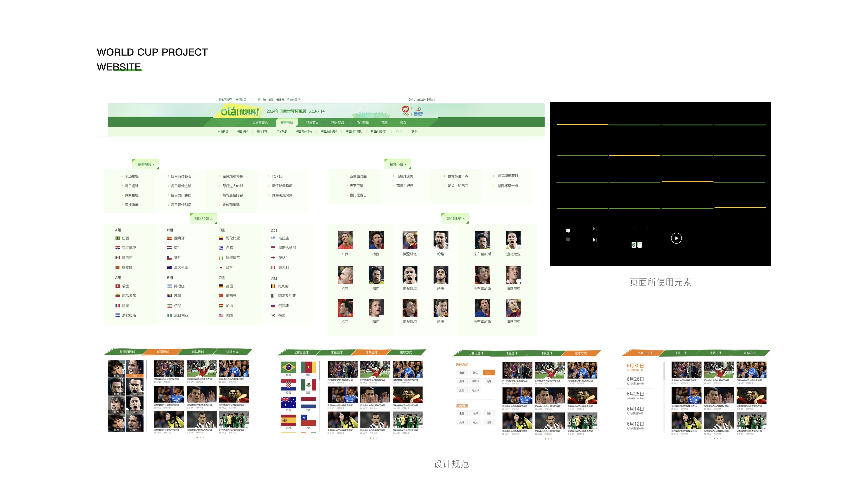Select the 团队 goal-type filter

point(475,373)
